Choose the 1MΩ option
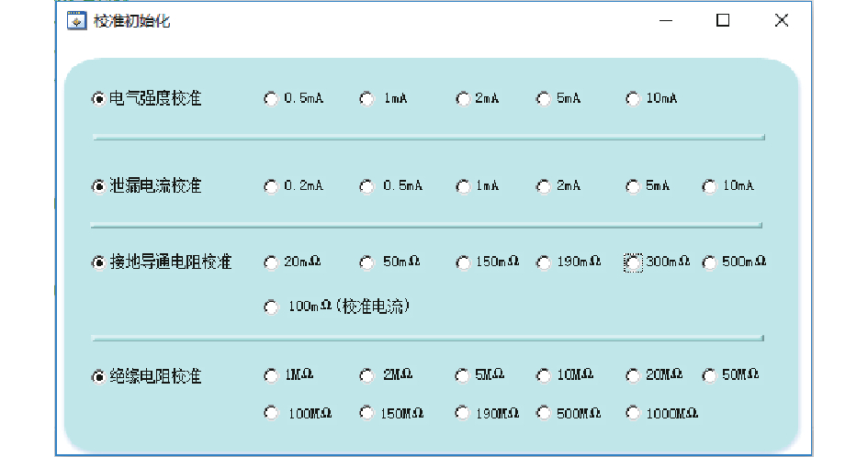Screen dimensions: 868x457 (x=271, y=375)
